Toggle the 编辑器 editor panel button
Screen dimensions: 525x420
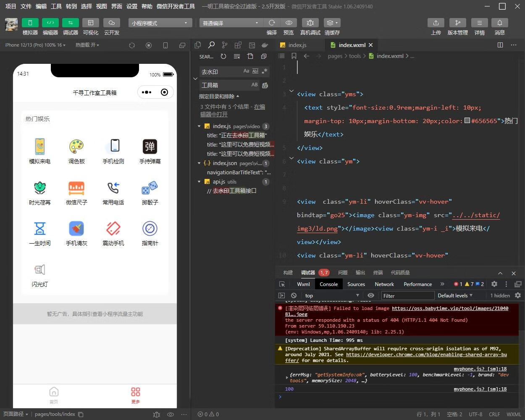[x=50, y=23]
